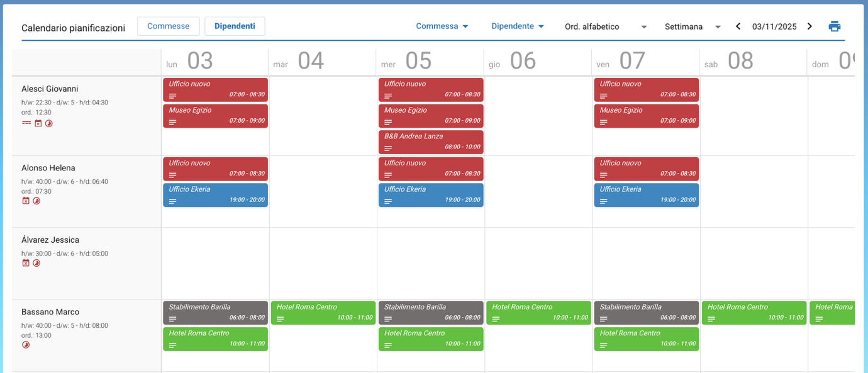868x373 pixels.
Task: Go to the previous week
Action: point(738,26)
